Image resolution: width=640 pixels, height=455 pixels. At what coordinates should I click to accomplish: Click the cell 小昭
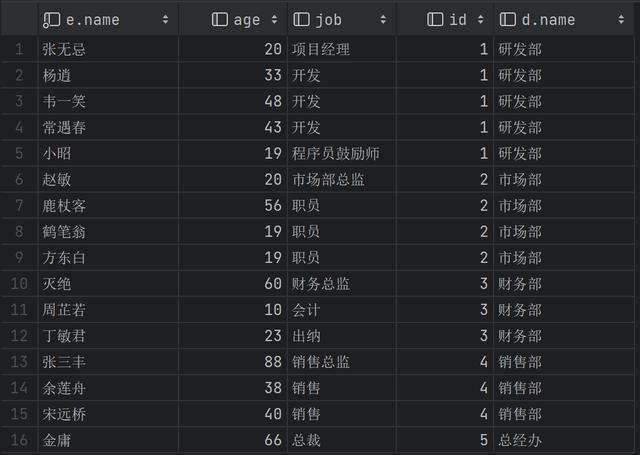click(57, 153)
